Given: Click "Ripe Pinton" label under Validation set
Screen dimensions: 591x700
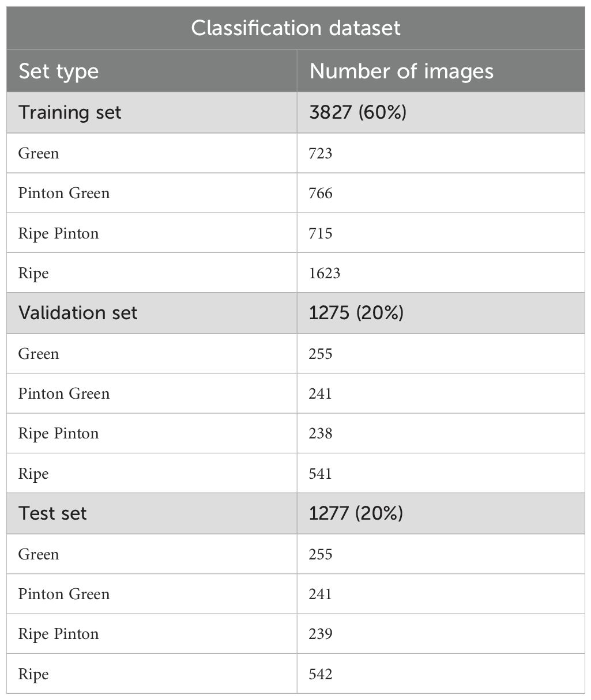Looking at the screenshot, I should coord(58,433).
